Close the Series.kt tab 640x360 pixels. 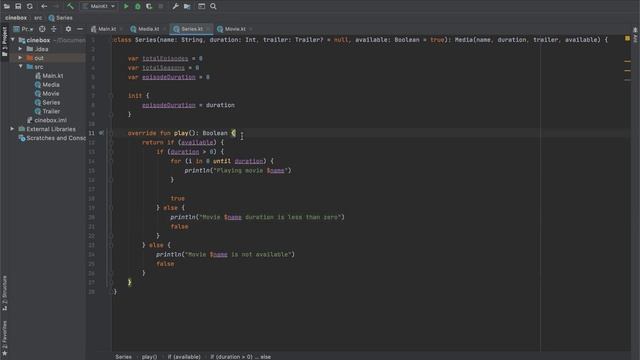(208, 29)
